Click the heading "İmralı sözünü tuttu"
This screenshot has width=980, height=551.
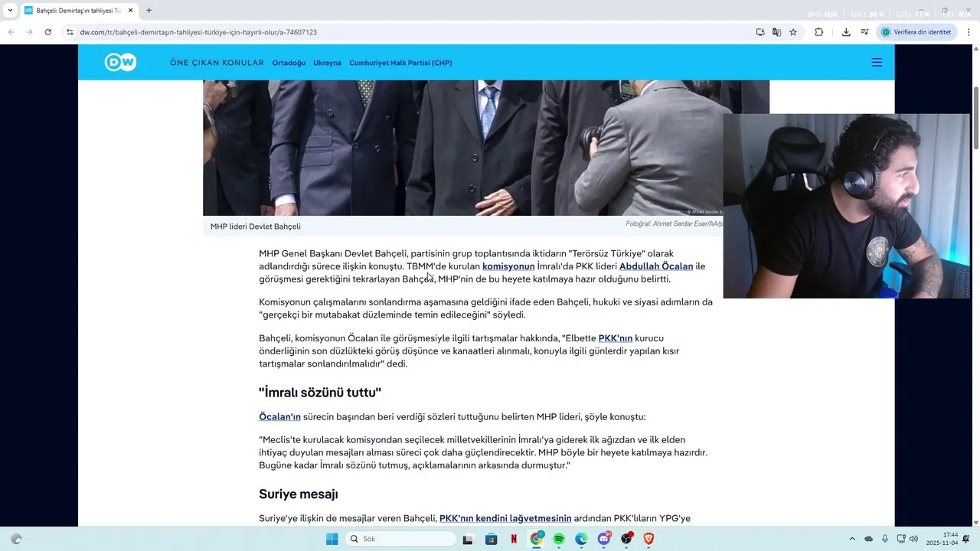coord(320,393)
